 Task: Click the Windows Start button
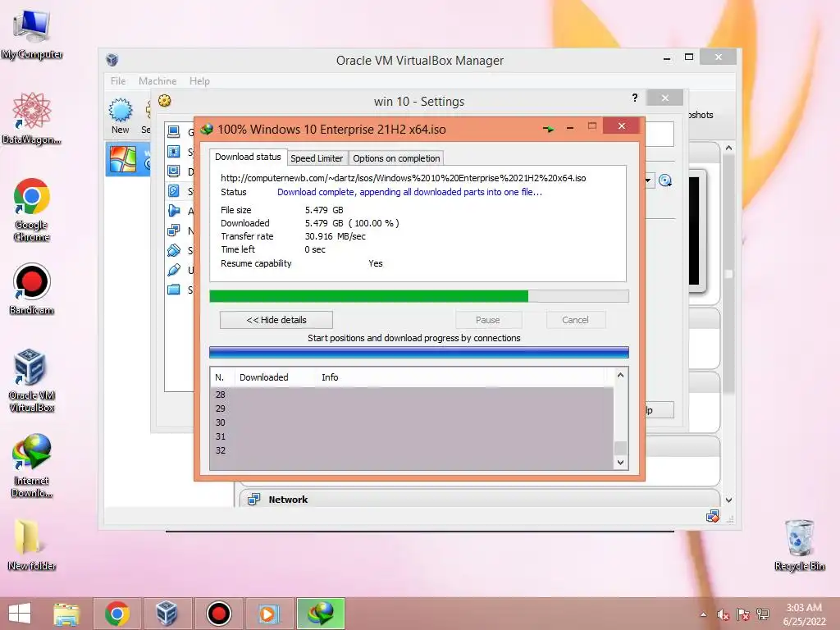20,614
